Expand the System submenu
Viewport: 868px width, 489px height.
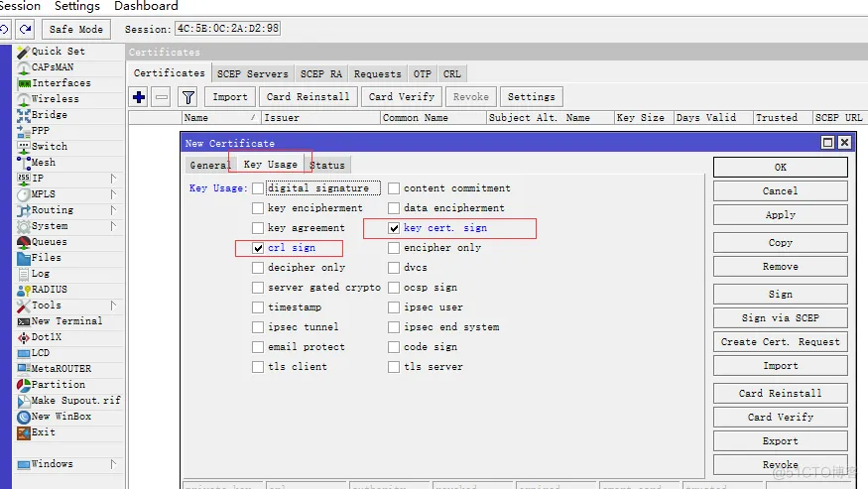coord(113,226)
